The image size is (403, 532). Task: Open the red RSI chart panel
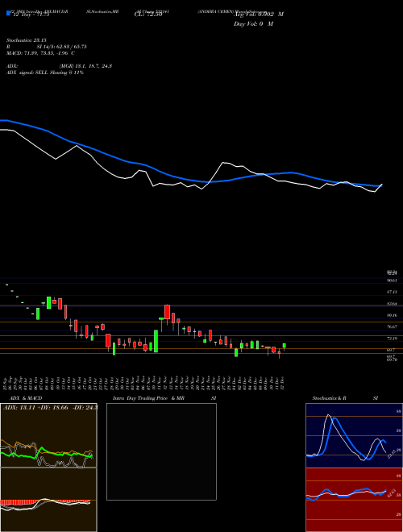tap(354, 500)
